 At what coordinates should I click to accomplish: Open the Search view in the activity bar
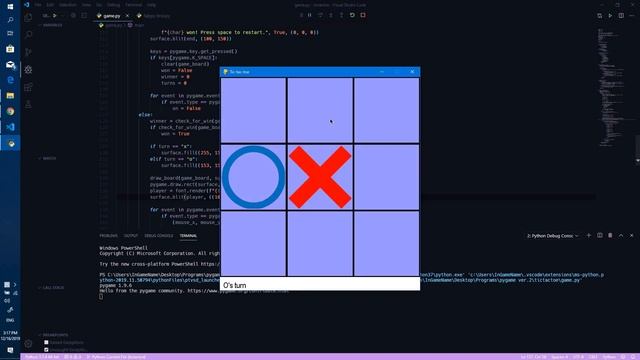(28, 35)
